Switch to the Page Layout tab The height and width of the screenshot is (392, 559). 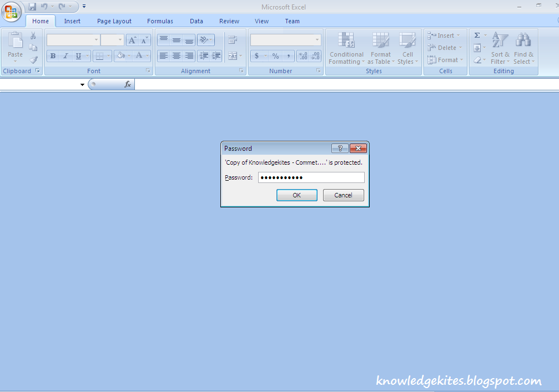pyautogui.click(x=114, y=21)
